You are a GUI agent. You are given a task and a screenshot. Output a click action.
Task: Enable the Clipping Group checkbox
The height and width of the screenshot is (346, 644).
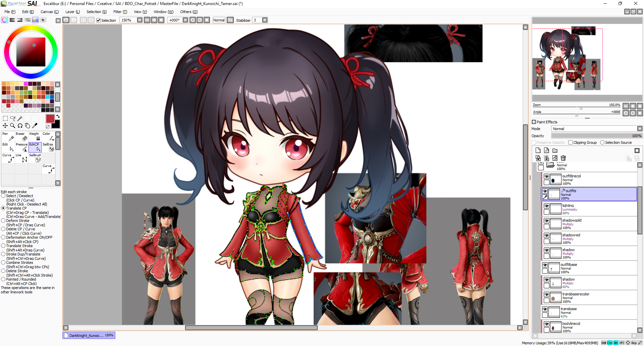[x=570, y=142]
